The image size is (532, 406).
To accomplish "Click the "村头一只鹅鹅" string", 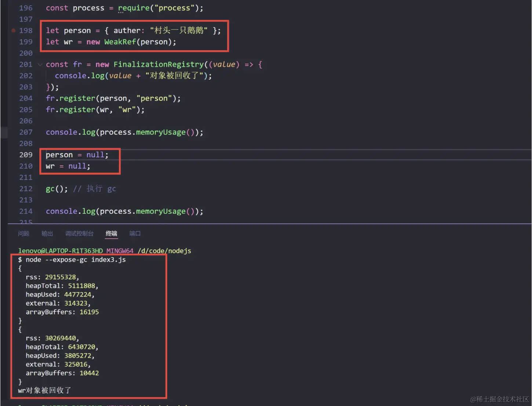I will pos(179,30).
